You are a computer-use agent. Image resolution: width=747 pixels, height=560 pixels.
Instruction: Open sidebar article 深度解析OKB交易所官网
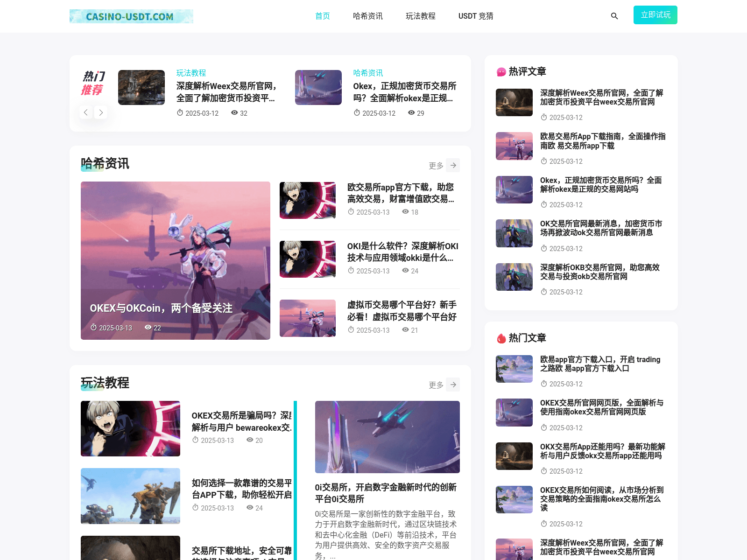tap(600, 272)
